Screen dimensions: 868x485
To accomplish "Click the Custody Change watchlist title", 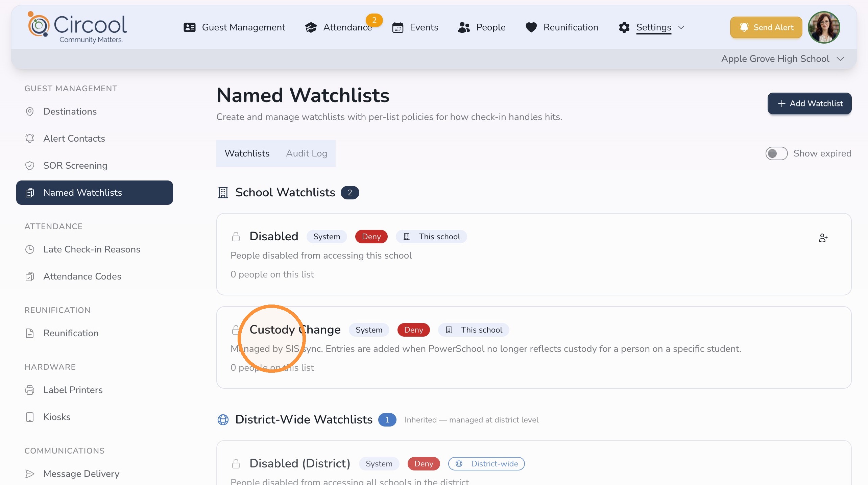I will tap(295, 330).
